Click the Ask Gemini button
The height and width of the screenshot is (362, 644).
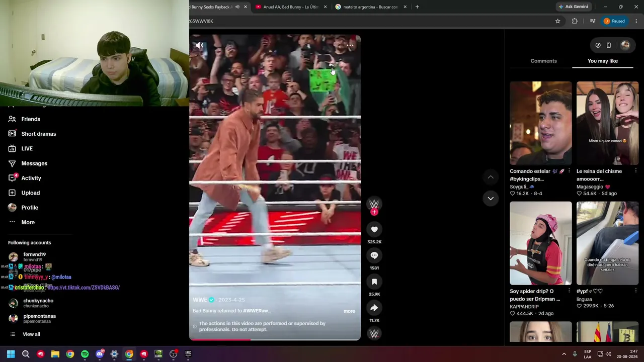pyautogui.click(x=573, y=7)
